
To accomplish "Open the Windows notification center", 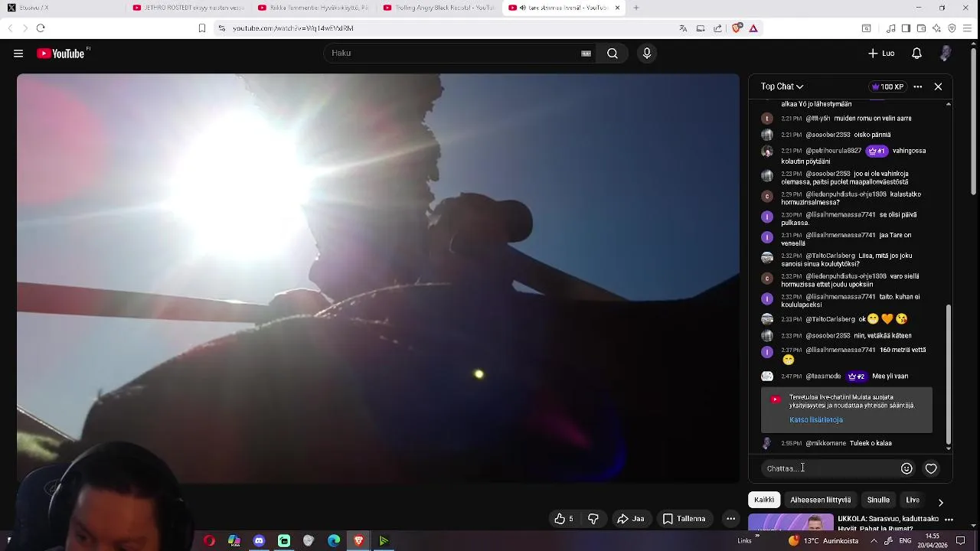I will pyautogui.click(x=960, y=541).
